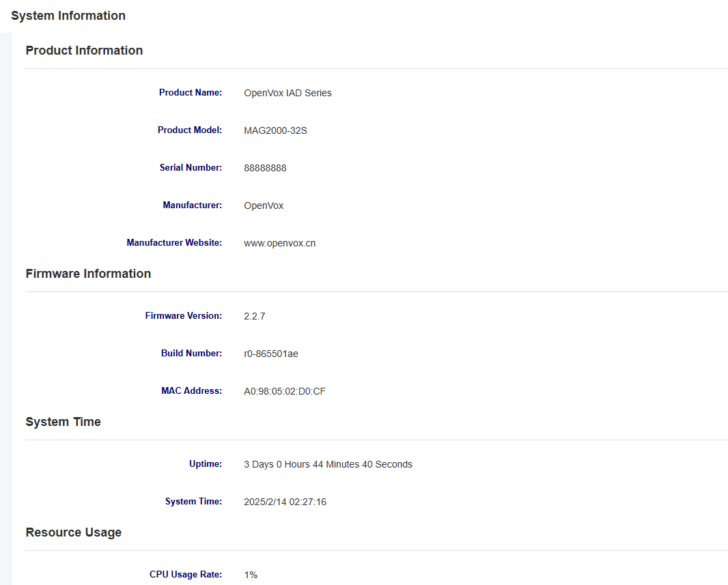The width and height of the screenshot is (728, 585).
Task: Click the Product Model label
Action: pyautogui.click(x=189, y=130)
